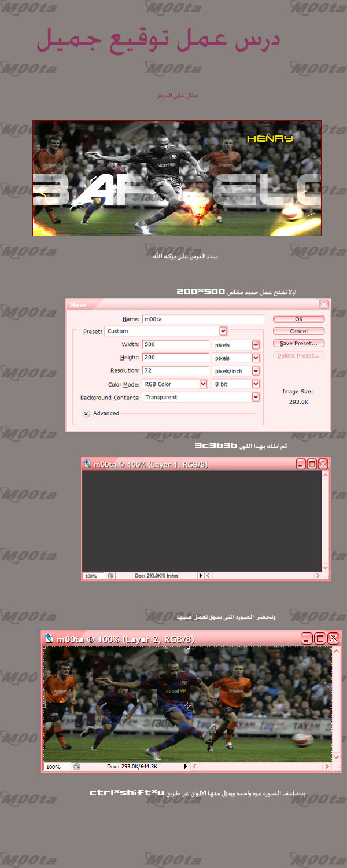Click the 100% zoom field in Layer 2 window
The height and width of the screenshot is (868, 347).
point(57,767)
